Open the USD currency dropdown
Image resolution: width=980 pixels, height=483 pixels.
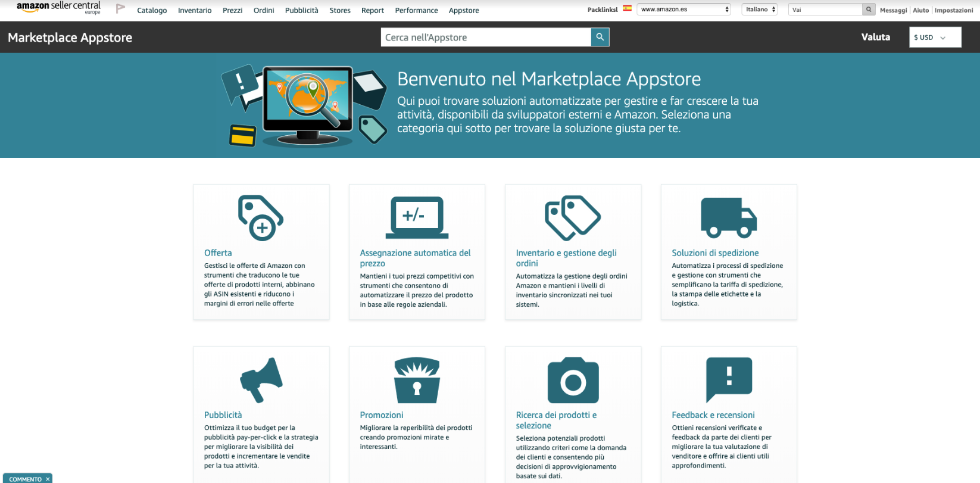pyautogui.click(x=935, y=38)
